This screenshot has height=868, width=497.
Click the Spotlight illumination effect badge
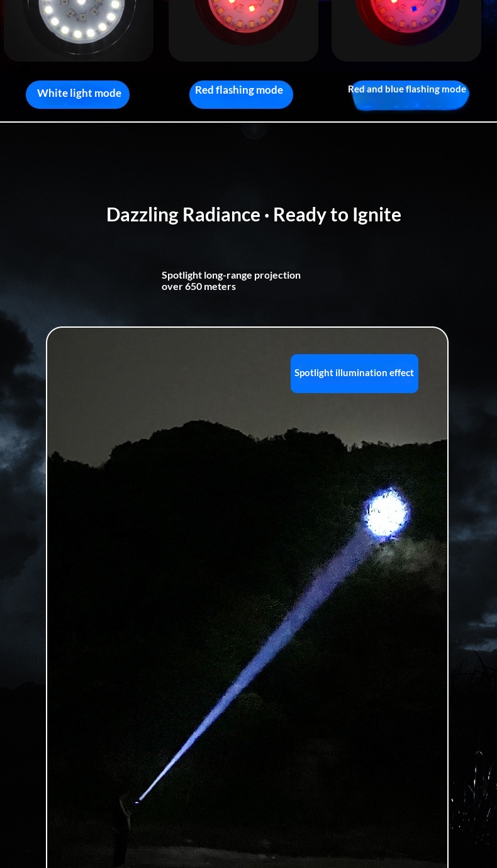pos(354,373)
